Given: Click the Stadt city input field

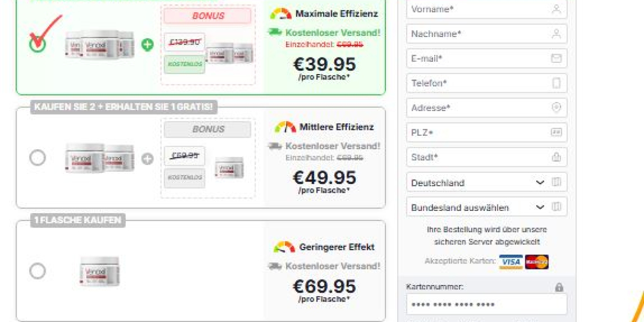Looking at the screenshot, I should click(x=478, y=157).
